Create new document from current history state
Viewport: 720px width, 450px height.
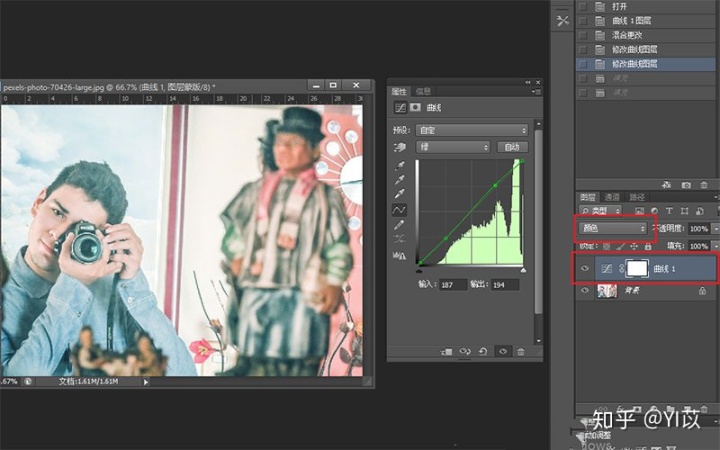pyautogui.click(x=666, y=185)
